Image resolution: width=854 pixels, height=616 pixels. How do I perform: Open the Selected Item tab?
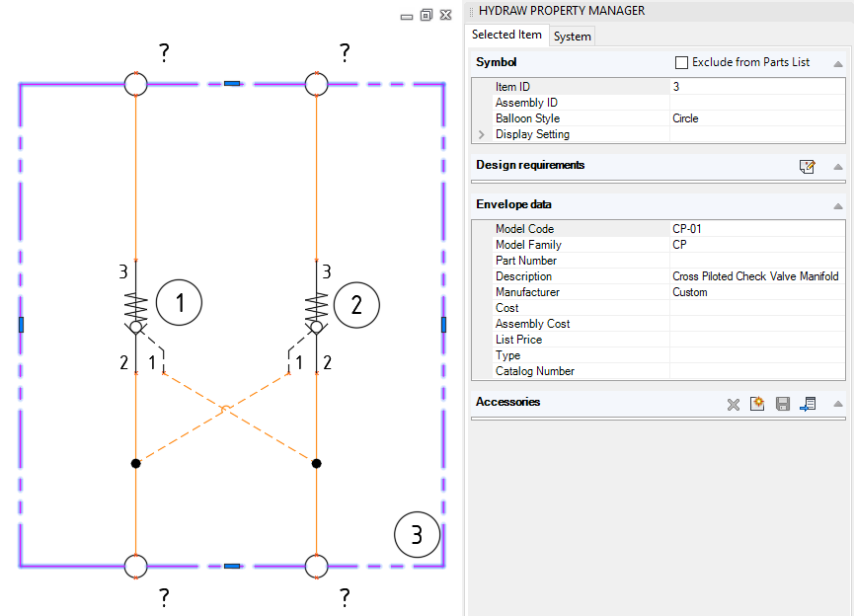pyautogui.click(x=506, y=35)
